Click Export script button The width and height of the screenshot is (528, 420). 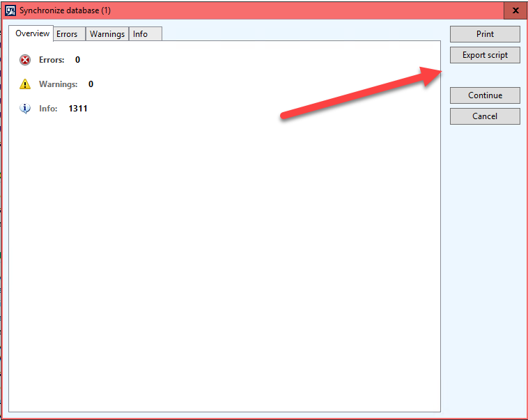485,55
